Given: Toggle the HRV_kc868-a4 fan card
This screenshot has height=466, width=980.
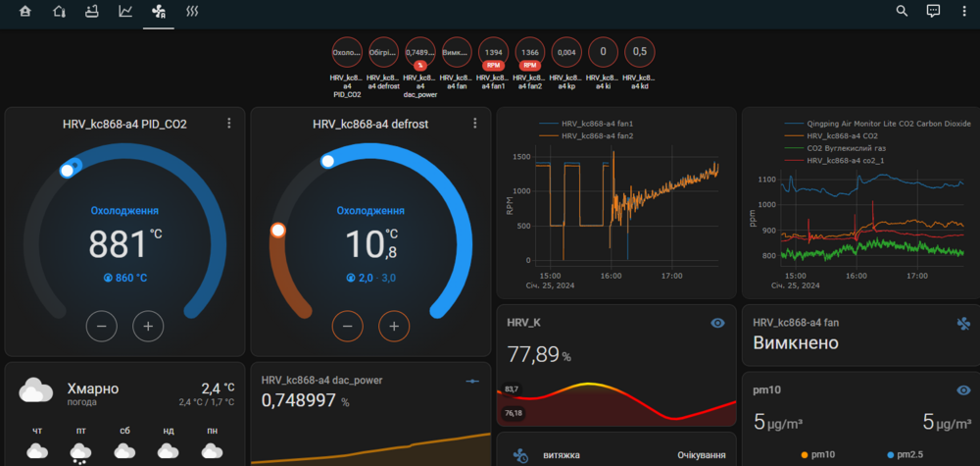Looking at the screenshot, I should coord(860,334).
